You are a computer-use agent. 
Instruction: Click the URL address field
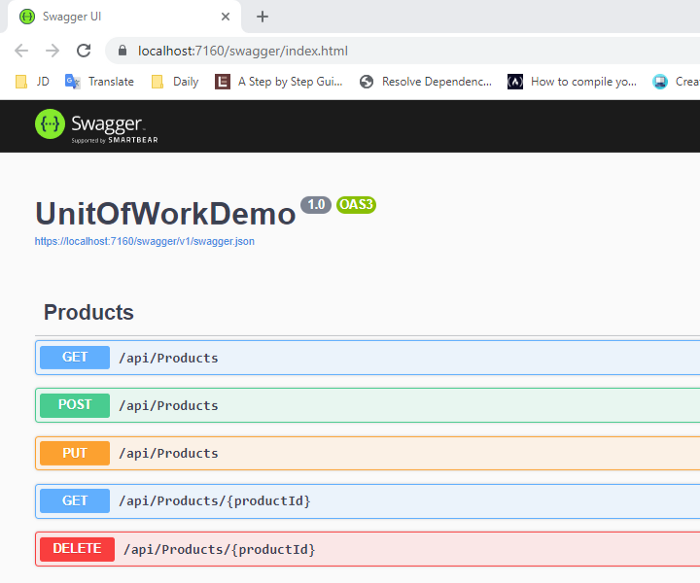point(400,51)
